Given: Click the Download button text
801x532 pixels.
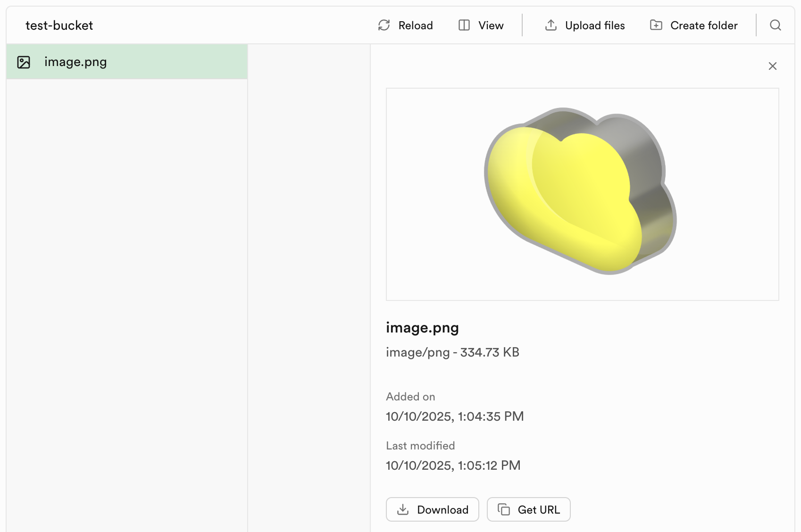Looking at the screenshot, I should 442,510.
